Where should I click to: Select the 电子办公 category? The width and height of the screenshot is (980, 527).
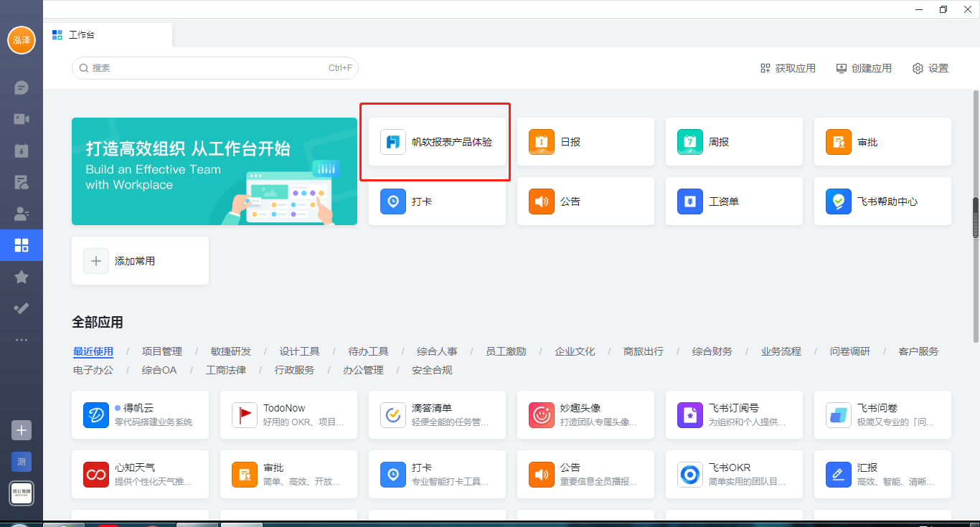pos(93,370)
